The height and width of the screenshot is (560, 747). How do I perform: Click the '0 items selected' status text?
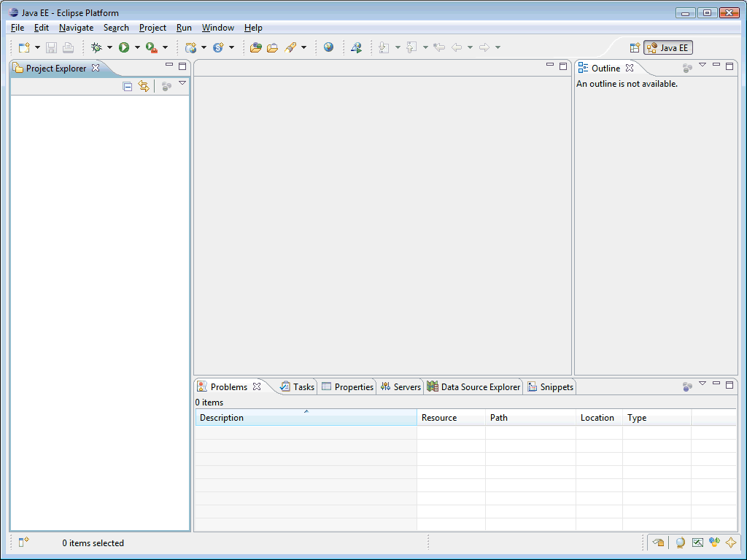[93, 542]
